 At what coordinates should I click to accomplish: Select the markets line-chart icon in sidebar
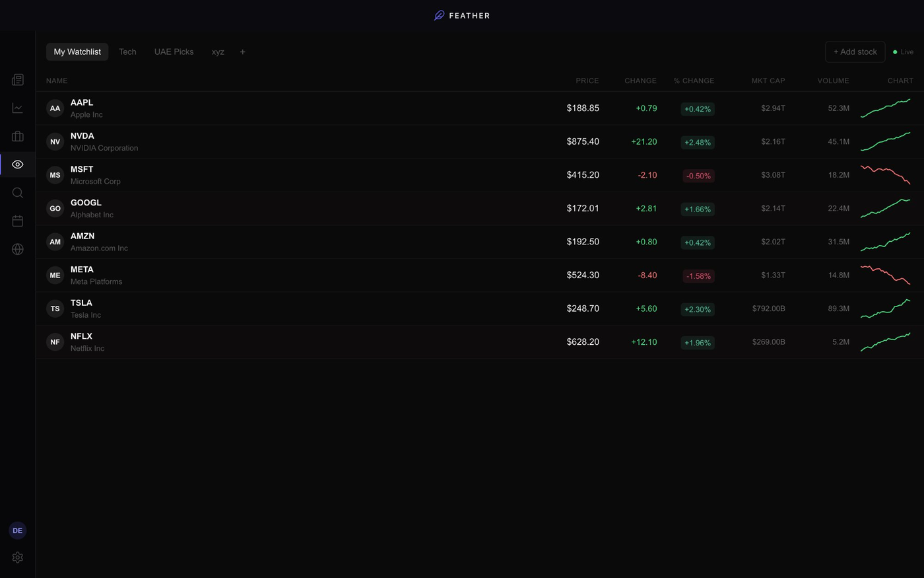pyautogui.click(x=17, y=108)
